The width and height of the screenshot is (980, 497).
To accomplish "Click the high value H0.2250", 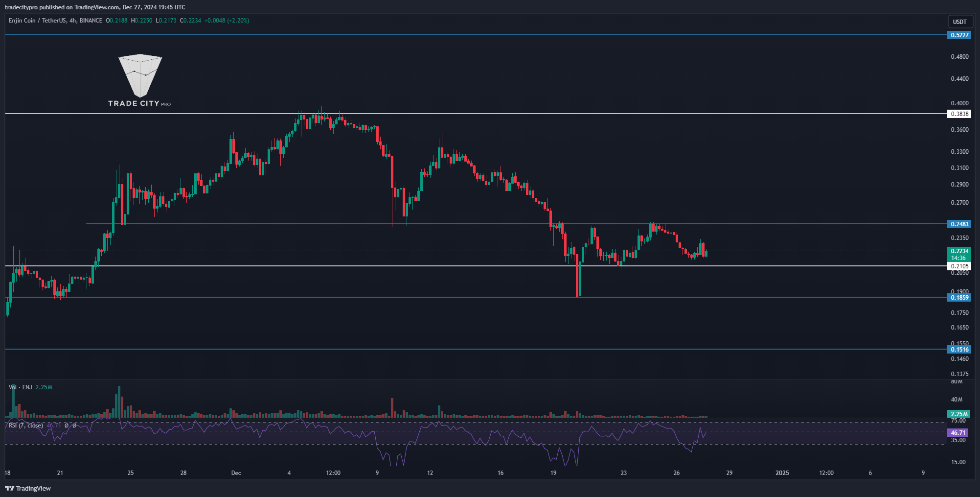I will pyautogui.click(x=142, y=21).
